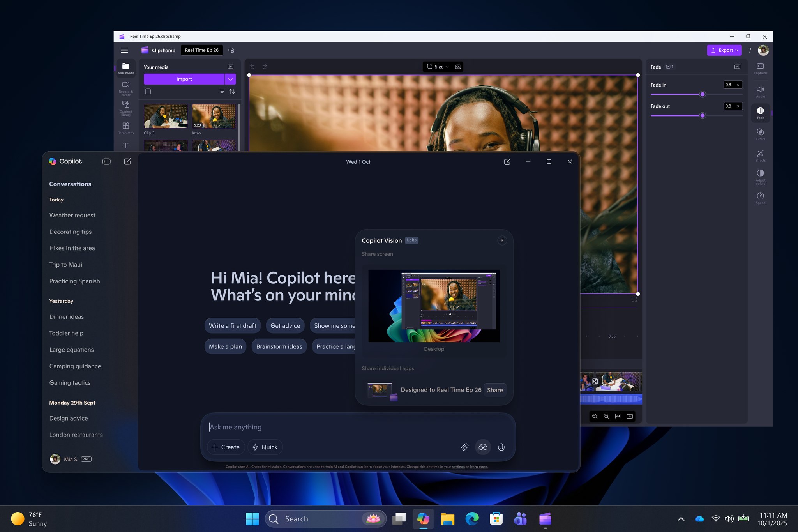
Task: Open Content library in Clipchamp sidebar
Action: tap(126, 108)
